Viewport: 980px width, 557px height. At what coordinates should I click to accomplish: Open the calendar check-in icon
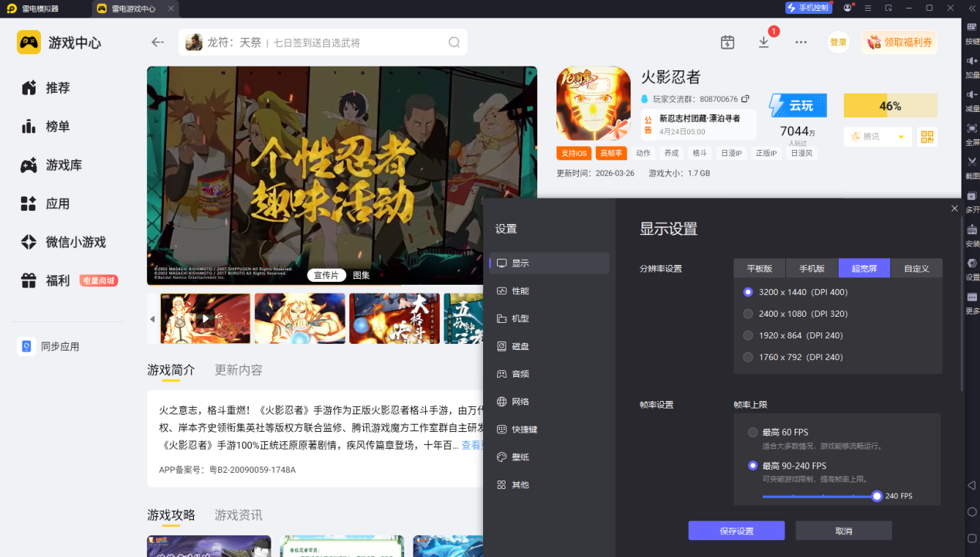727,42
